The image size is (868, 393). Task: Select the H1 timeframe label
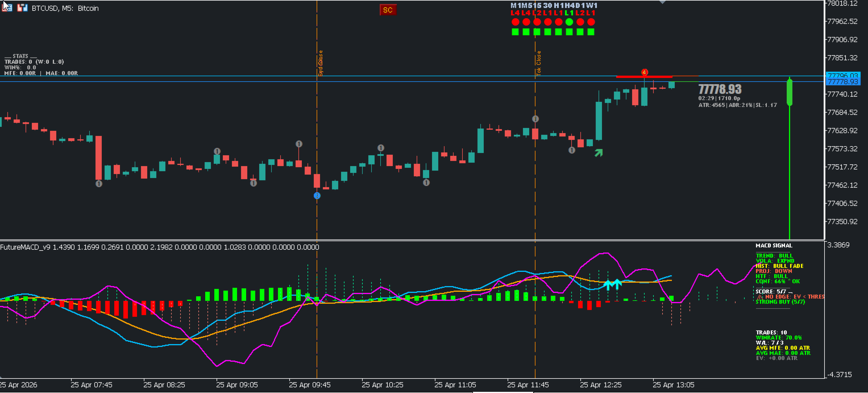pyautogui.click(x=559, y=6)
